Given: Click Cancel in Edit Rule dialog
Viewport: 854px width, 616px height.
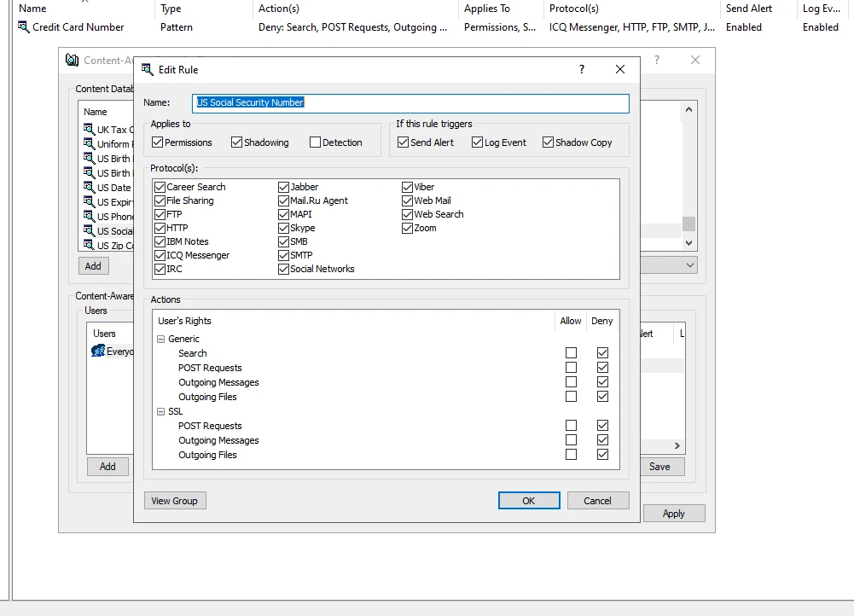Looking at the screenshot, I should click(x=598, y=501).
